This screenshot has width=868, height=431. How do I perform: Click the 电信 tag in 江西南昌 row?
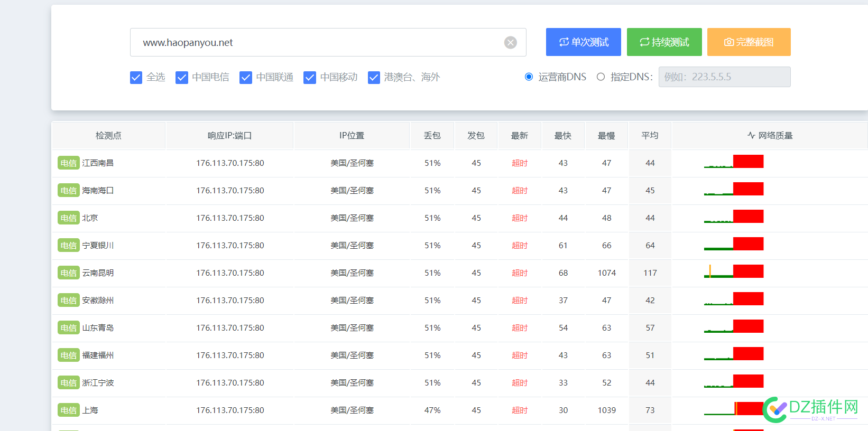[x=68, y=163]
